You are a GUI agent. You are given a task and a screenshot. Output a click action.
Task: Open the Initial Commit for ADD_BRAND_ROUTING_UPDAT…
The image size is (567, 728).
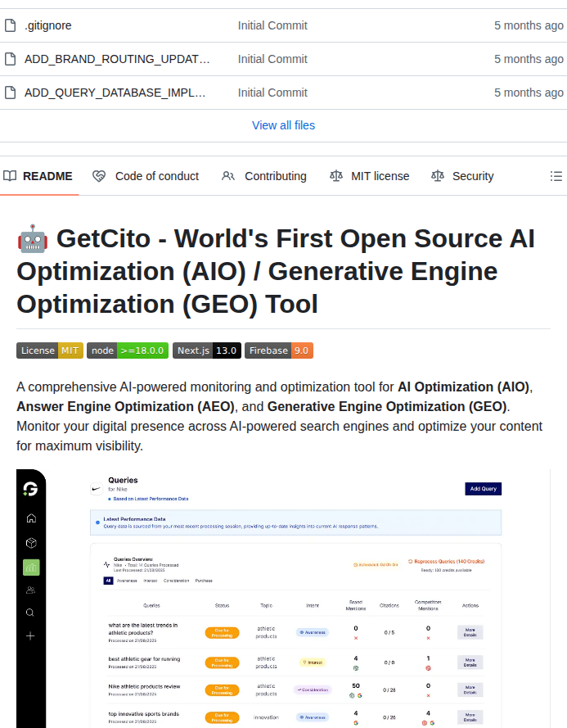pos(272,59)
